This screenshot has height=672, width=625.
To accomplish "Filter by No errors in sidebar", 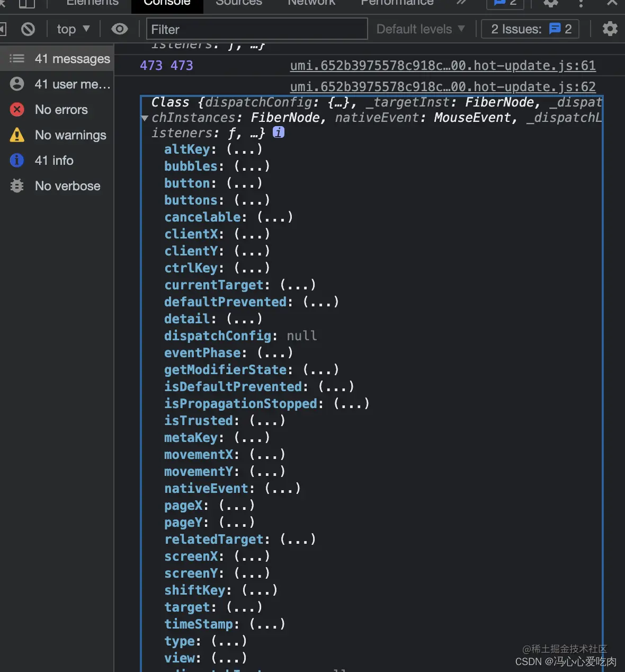I will 57,110.
